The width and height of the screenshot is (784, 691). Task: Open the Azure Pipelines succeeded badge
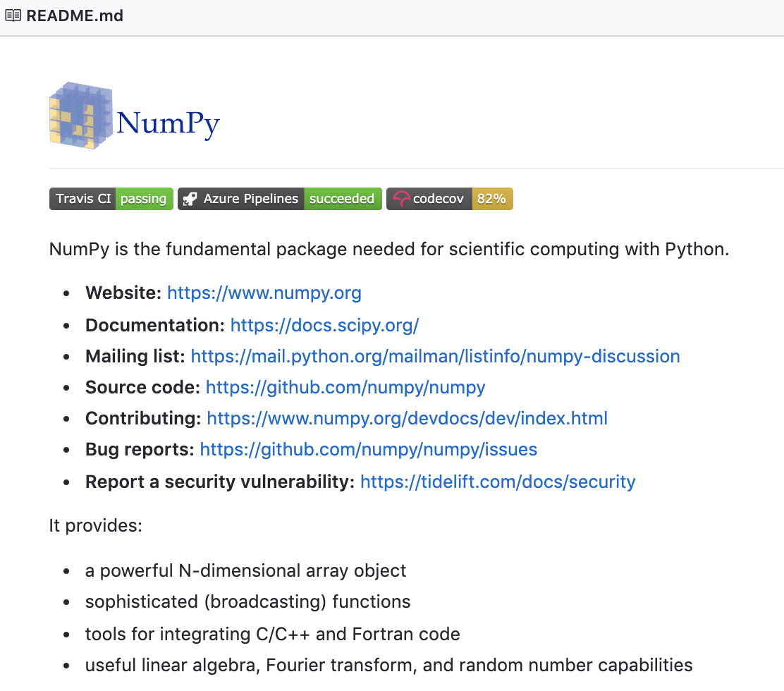click(279, 199)
